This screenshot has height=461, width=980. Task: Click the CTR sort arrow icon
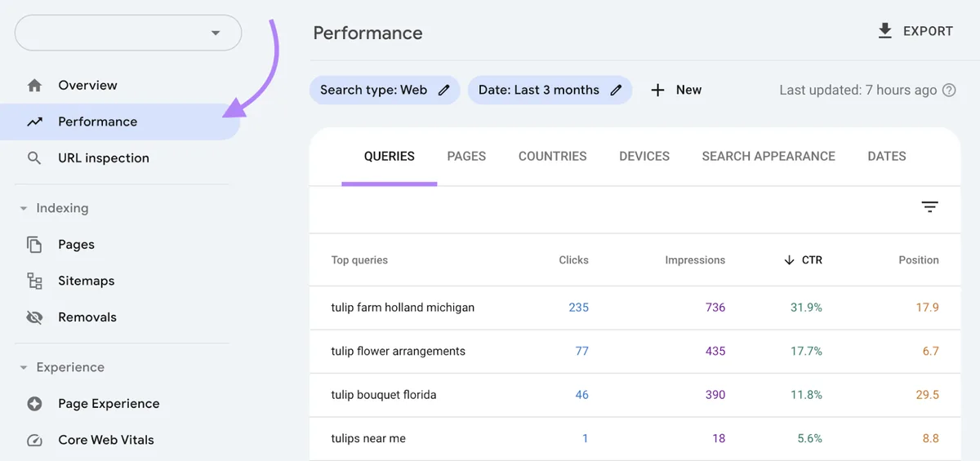789,260
